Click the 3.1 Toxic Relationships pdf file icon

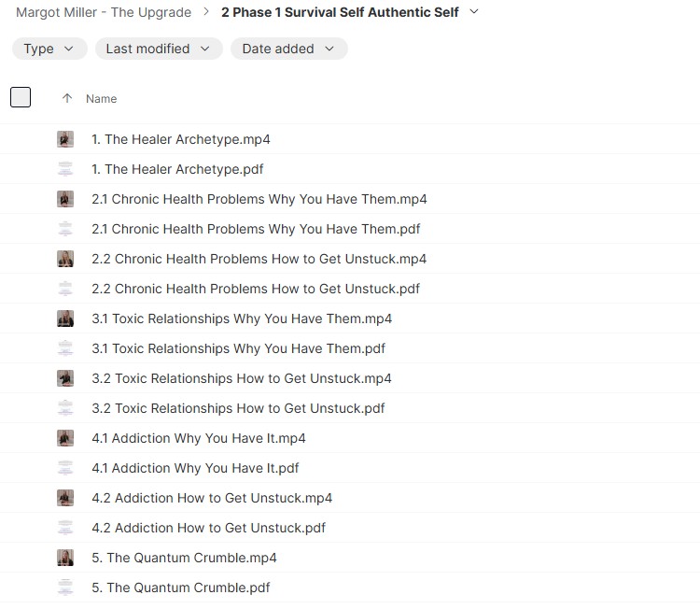point(65,348)
